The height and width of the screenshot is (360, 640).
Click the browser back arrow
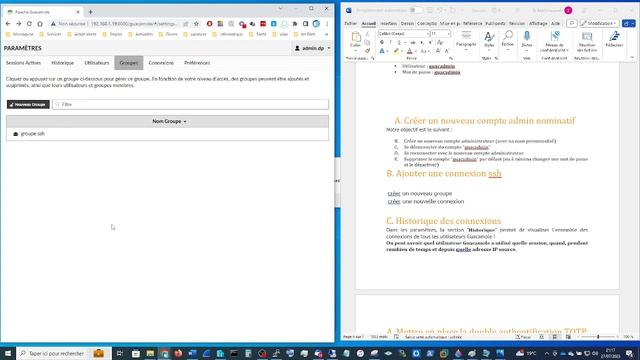(8, 24)
